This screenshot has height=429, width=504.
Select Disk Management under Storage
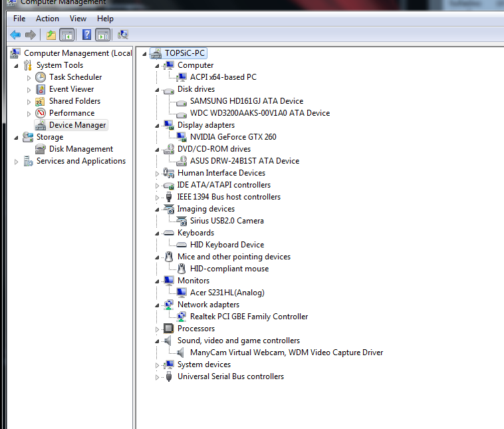[x=80, y=149]
